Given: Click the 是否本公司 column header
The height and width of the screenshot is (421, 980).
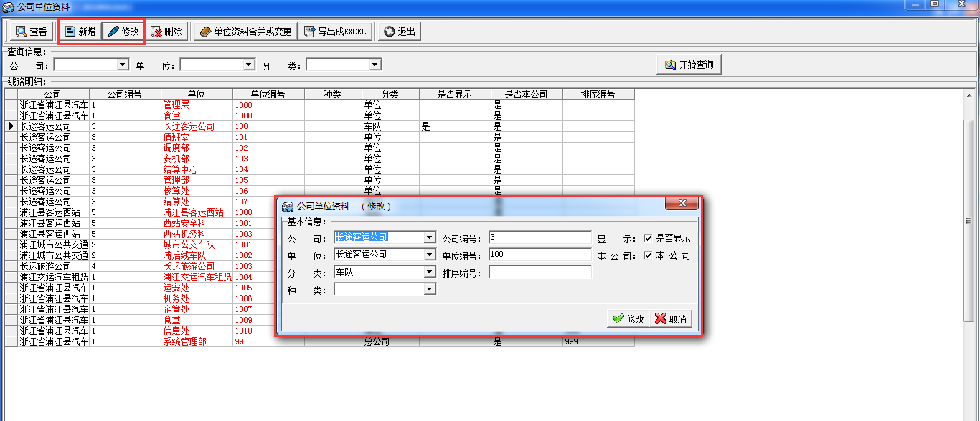Looking at the screenshot, I should [x=527, y=94].
